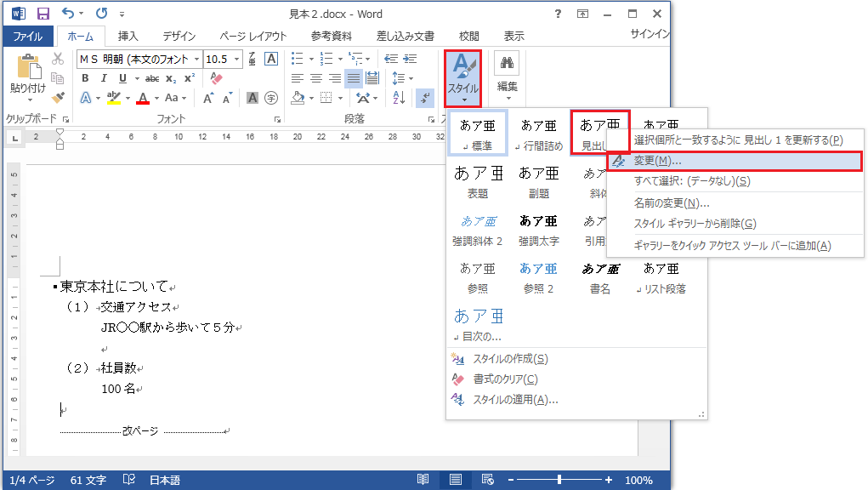This screenshot has width=868, height=490.
Task: Click the Clear Formatting eraser icon
Action: [215, 78]
